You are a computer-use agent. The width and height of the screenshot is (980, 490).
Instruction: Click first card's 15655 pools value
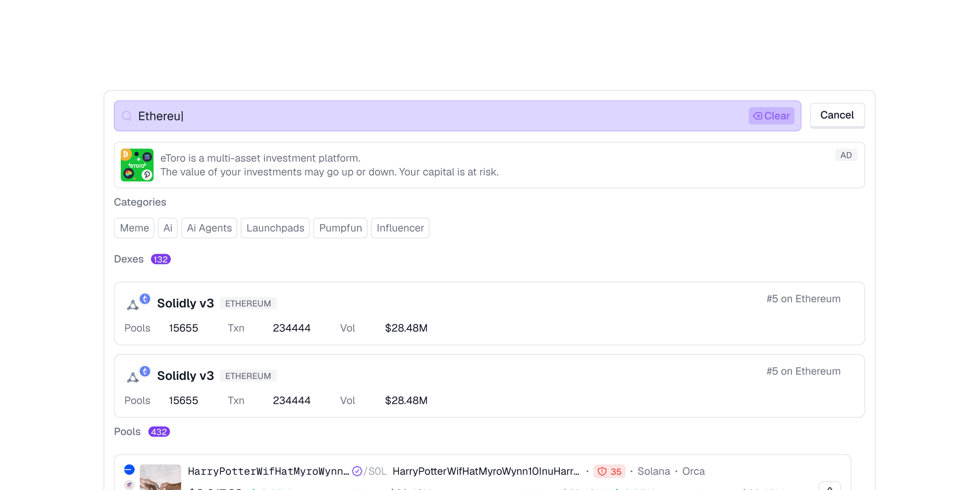[183, 328]
